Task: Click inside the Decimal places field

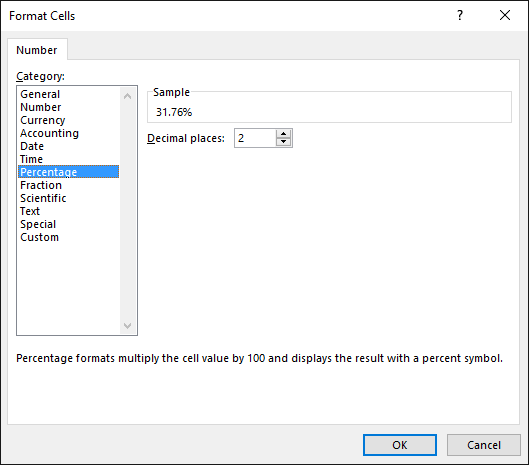Action: click(255, 138)
